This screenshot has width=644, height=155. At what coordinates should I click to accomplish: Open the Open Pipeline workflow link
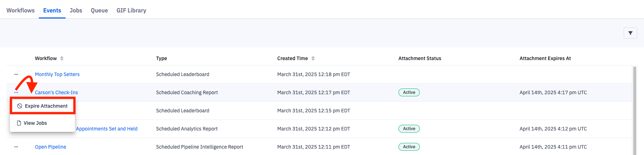tap(50, 147)
